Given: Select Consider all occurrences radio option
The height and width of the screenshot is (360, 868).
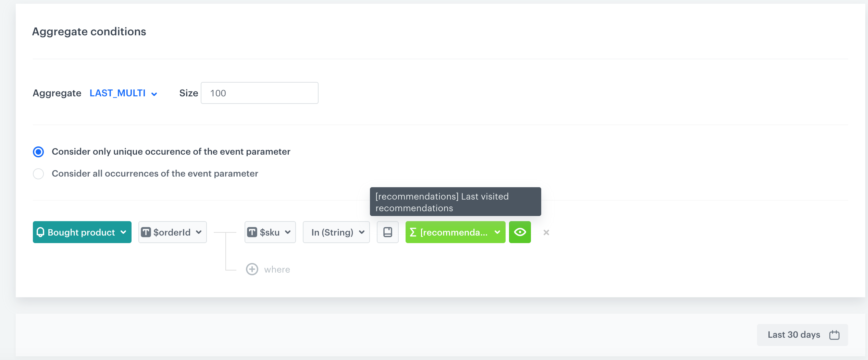Looking at the screenshot, I should point(38,174).
